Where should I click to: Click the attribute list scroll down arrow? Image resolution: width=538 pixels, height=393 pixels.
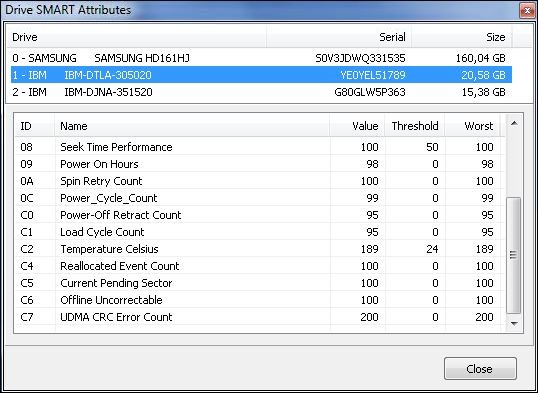coord(514,323)
